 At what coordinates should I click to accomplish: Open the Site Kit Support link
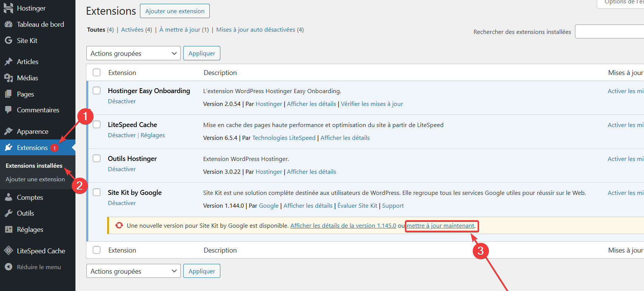click(393, 206)
